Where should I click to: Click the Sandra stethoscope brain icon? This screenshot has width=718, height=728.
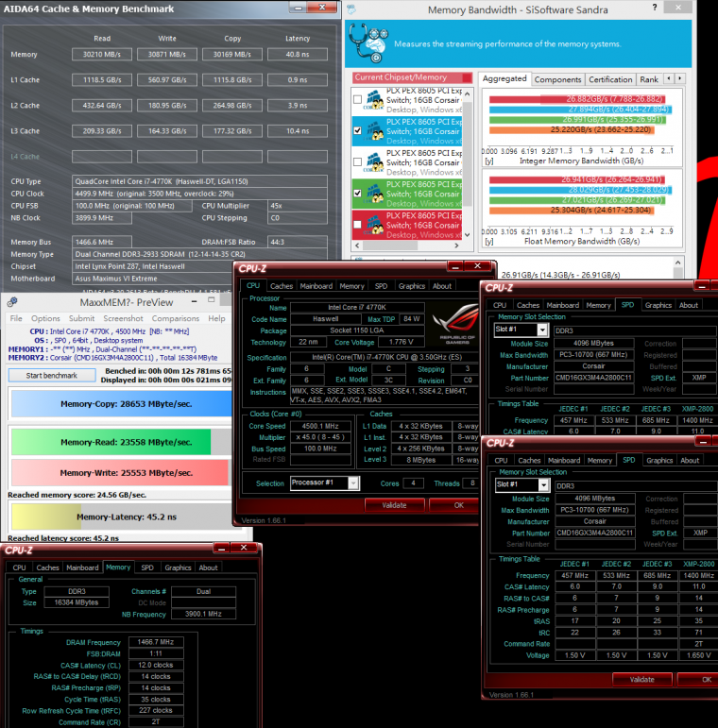tap(368, 43)
